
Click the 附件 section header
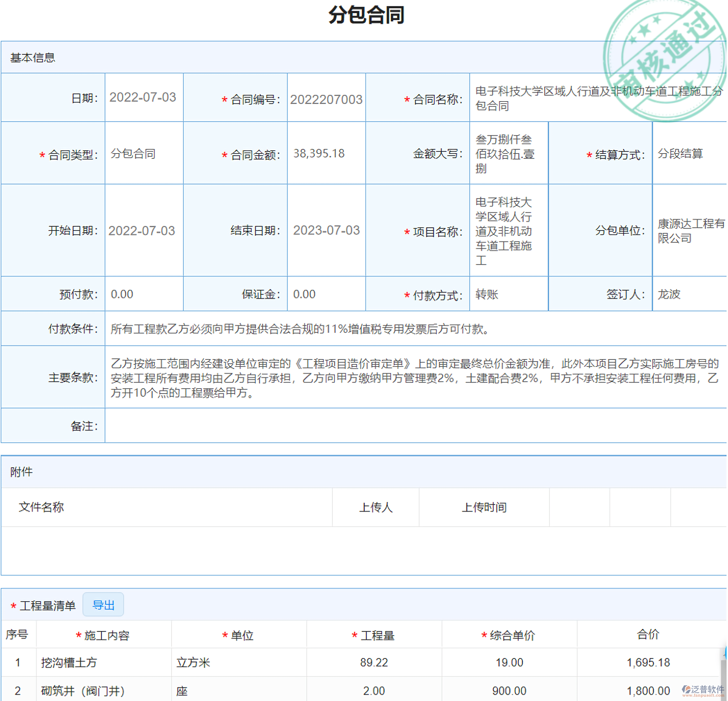21,472
